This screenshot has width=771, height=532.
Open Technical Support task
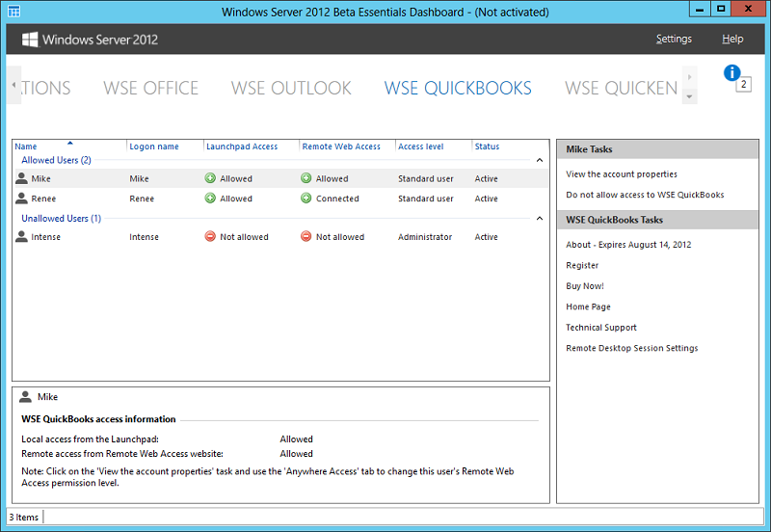tap(600, 327)
